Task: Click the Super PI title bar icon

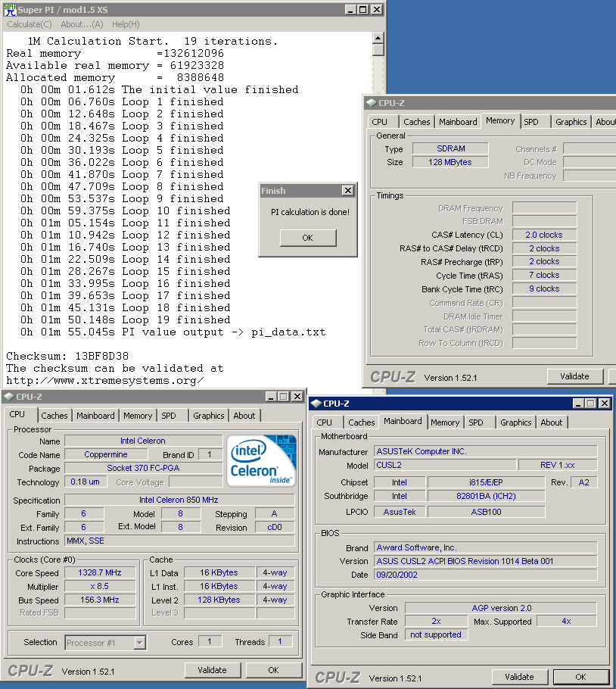Action: pos(9,10)
